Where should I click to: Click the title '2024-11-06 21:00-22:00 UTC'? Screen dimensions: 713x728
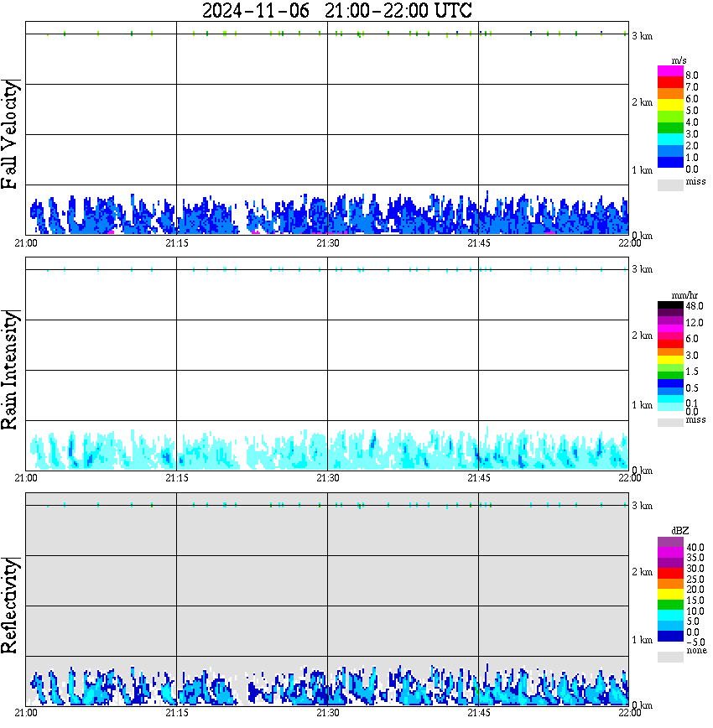point(336,10)
